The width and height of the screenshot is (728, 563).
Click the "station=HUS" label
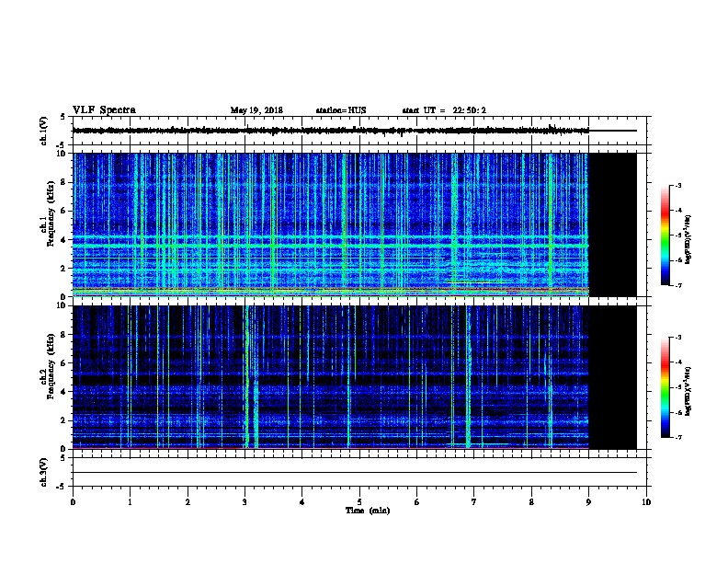[341, 110]
